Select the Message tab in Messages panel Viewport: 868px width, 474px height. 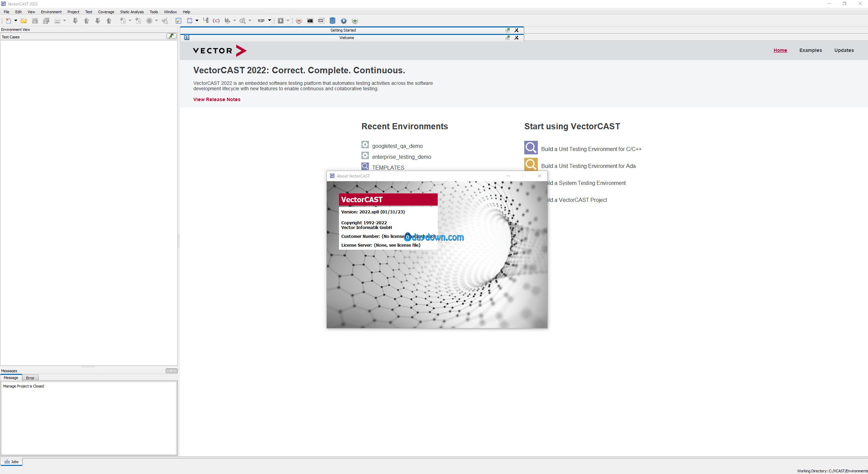[x=11, y=378]
